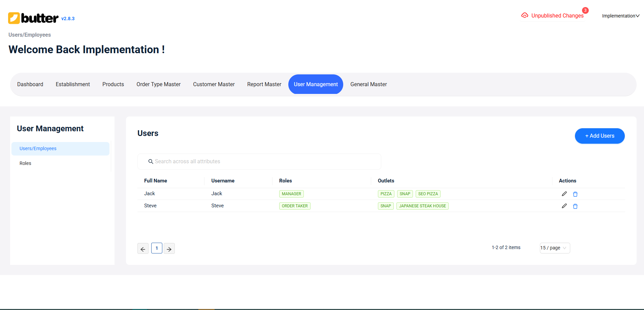This screenshot has height=310, width=644.
Task: Click the butter logo
Action: click(x=34, y=18)
